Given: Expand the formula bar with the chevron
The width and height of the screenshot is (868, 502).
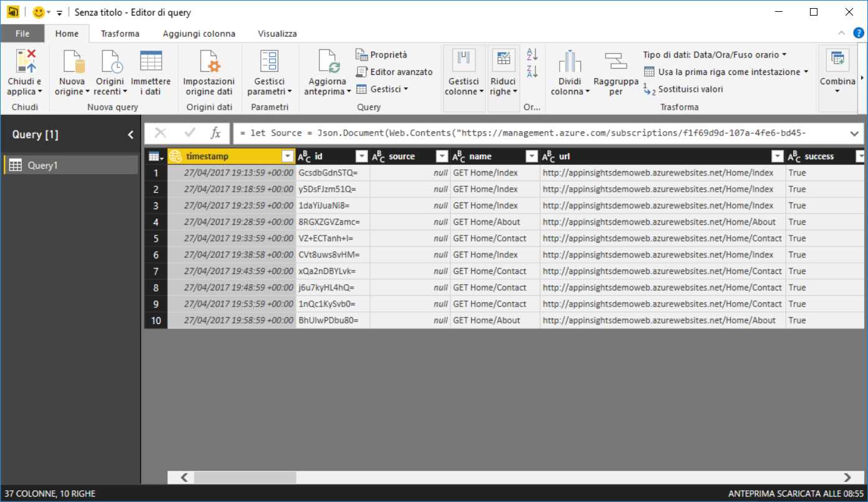Looking at the screenshot, I should click(x=854, y=132).
